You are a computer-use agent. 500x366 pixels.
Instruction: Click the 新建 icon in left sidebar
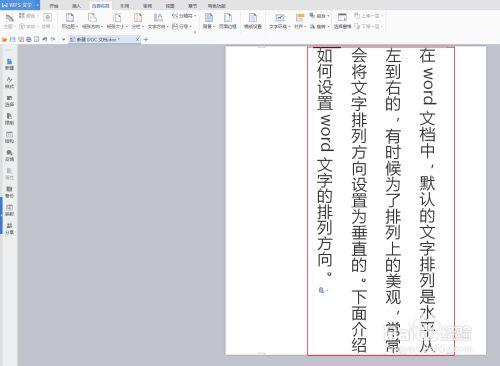tap(9, 64)
